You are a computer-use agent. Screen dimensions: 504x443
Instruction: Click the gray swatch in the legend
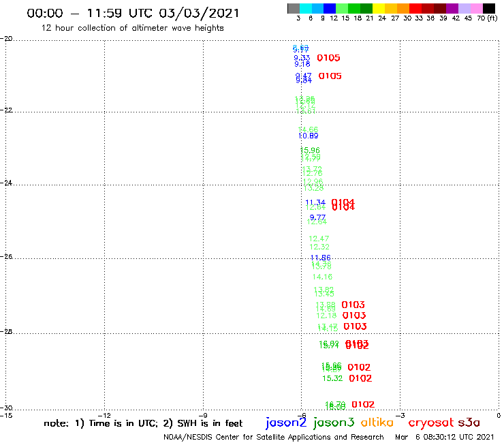(294, 8)
